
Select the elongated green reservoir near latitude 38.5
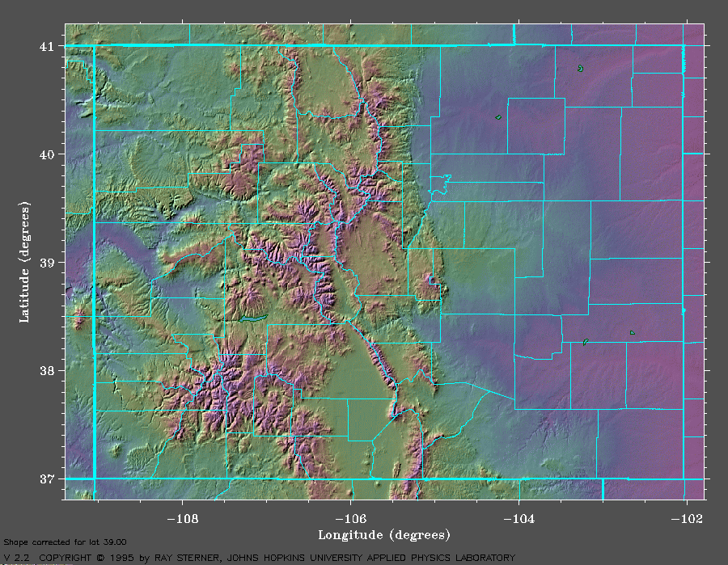click(253, 318)
